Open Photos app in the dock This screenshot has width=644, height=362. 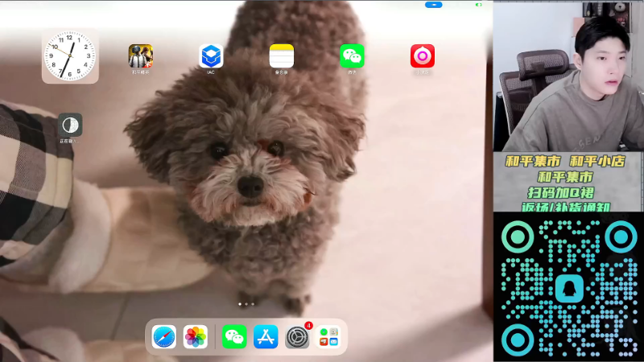click(195, 337)
